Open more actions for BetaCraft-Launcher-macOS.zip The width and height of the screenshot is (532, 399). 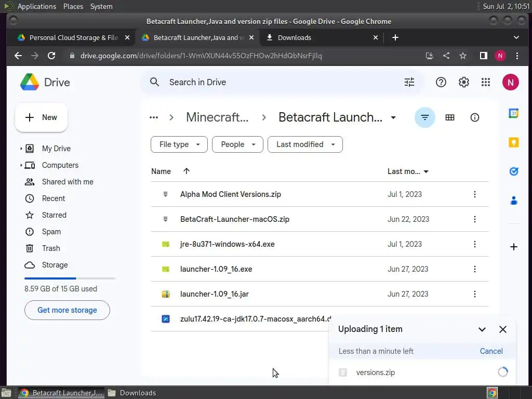coord(474,219)
